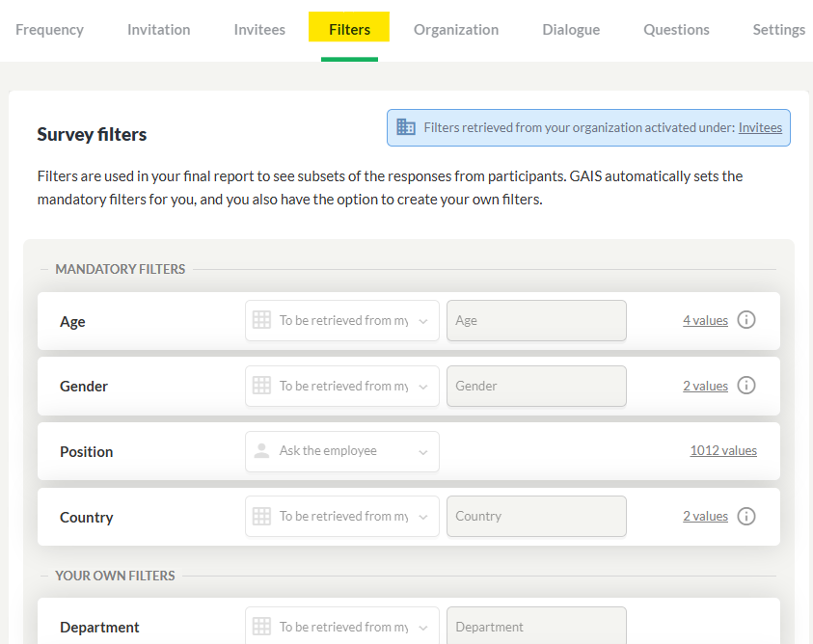Click the YOUR OWN FILTERS section label
This screenshot has width=813, height=644.
click(115, 576)
